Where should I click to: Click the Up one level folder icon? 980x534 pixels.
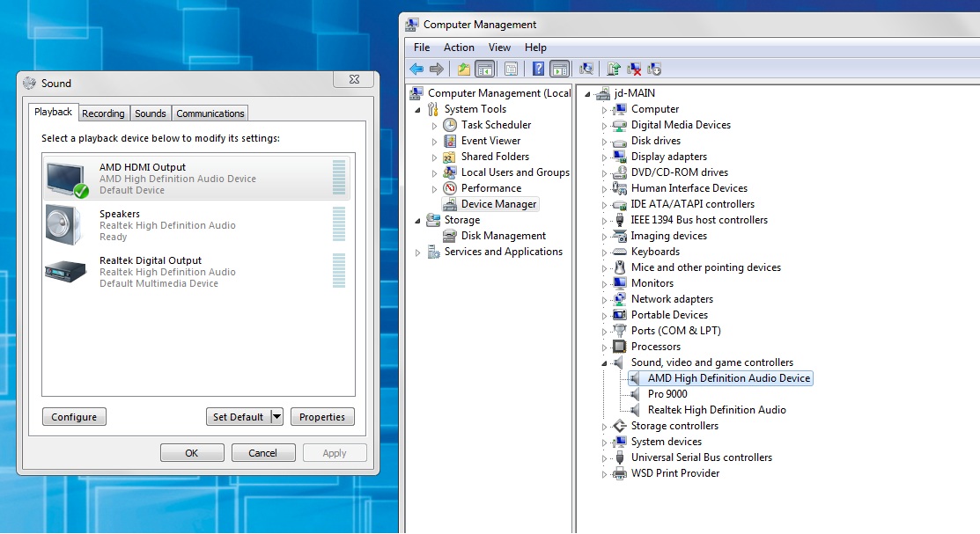(464, 69)
